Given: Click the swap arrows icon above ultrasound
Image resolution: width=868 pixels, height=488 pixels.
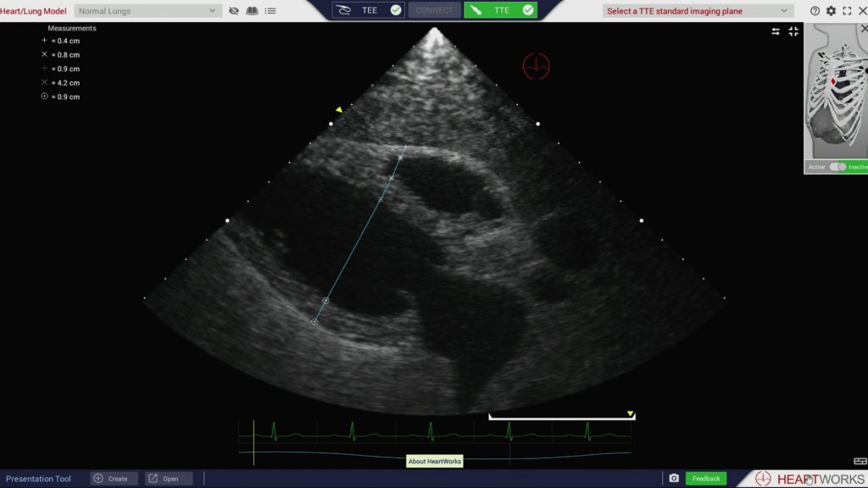Looking at the screenshot, I should tap(776, 31).
